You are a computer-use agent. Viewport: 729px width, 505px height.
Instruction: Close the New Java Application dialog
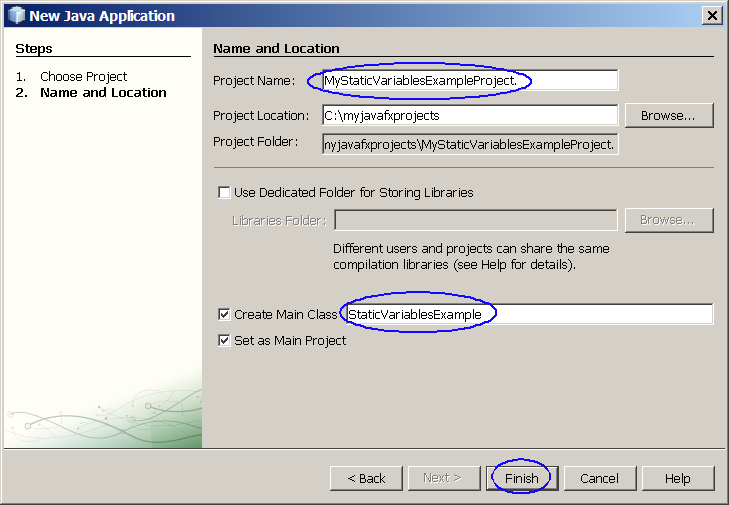pos(712,15)
